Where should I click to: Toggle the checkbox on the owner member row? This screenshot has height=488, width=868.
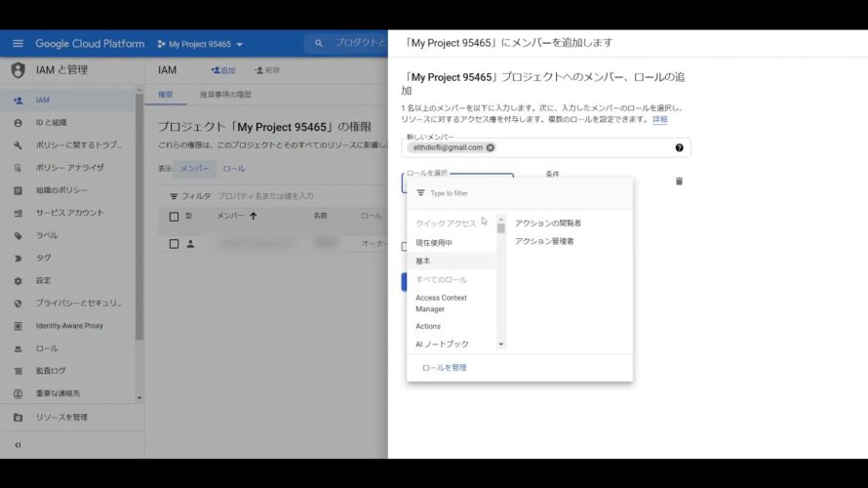[174, 244]
